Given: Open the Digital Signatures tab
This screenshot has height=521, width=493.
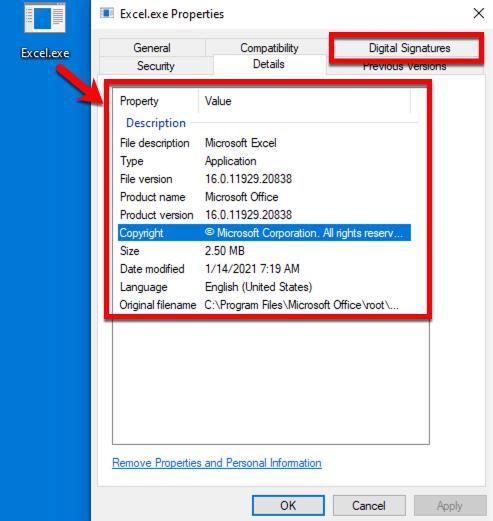Looking at the screenshot, I should (409, 48).
